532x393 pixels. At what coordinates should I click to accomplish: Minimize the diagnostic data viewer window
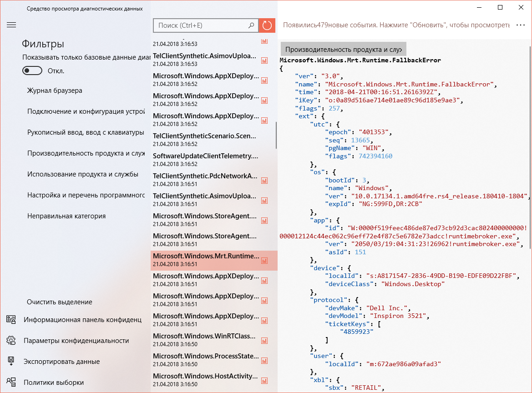(x=479, y=7)
